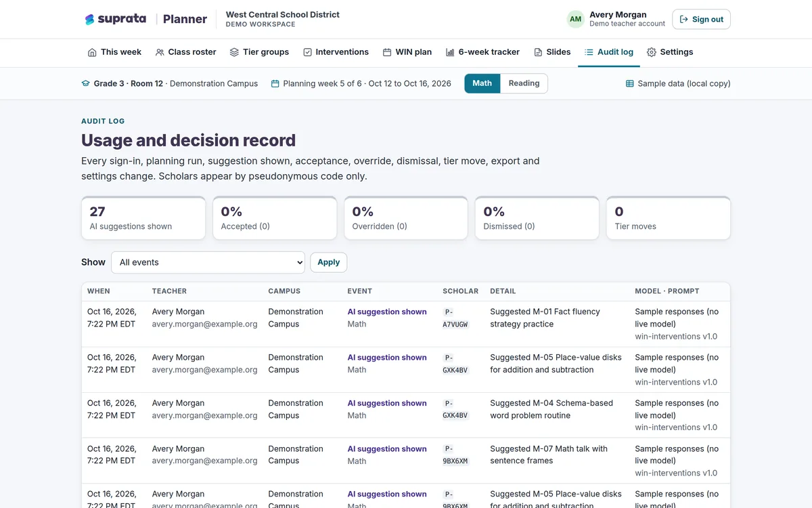Go to the Class roster tab
Viewport: 812px width, 508px height.
(185, 52)
